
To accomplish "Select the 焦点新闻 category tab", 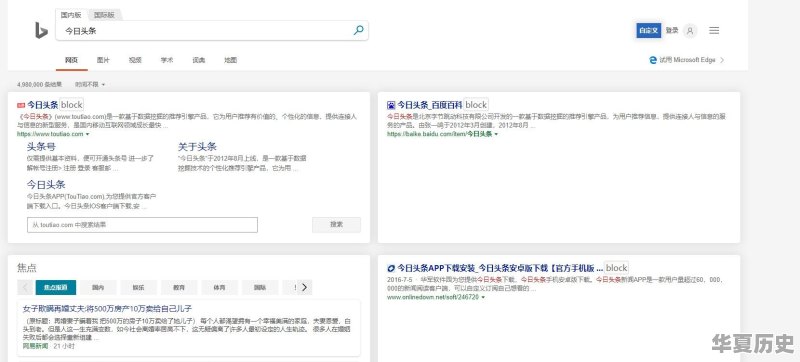I will (56, 287).
